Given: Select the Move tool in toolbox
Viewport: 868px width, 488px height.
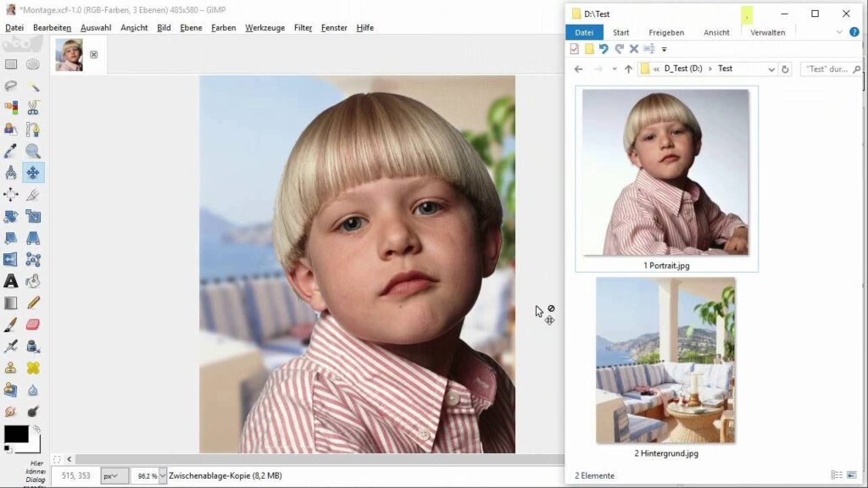Looking at the screenshot, I should (x=33, y=173).
